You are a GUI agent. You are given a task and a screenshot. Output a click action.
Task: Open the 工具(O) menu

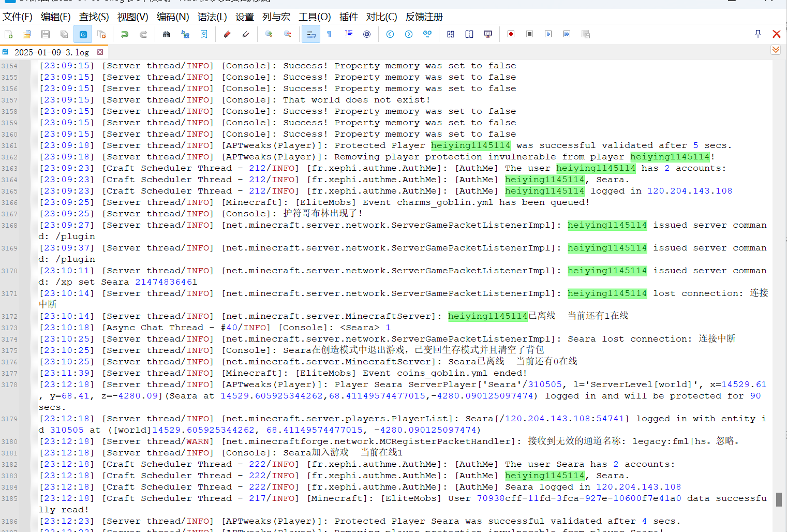(x=315, y=17)
